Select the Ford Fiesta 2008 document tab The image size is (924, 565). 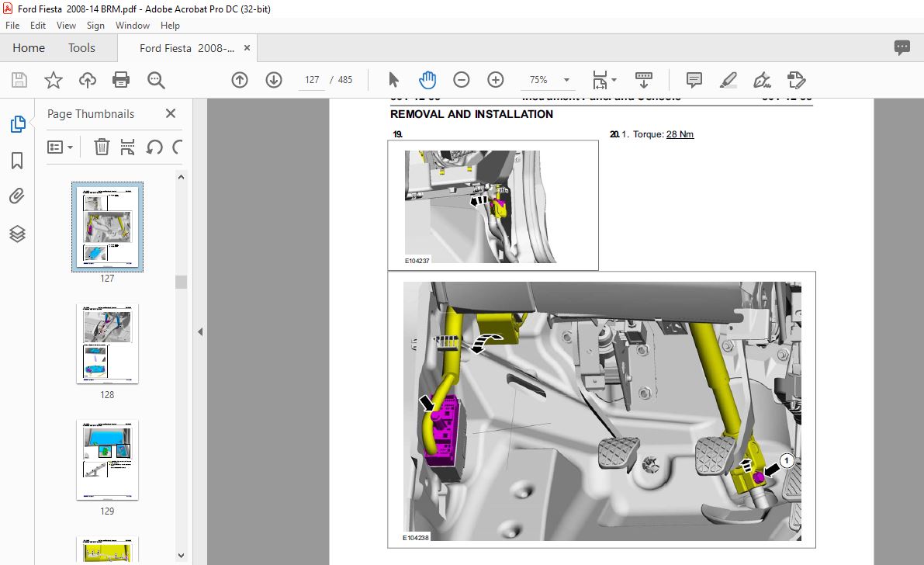pos(186,48)
